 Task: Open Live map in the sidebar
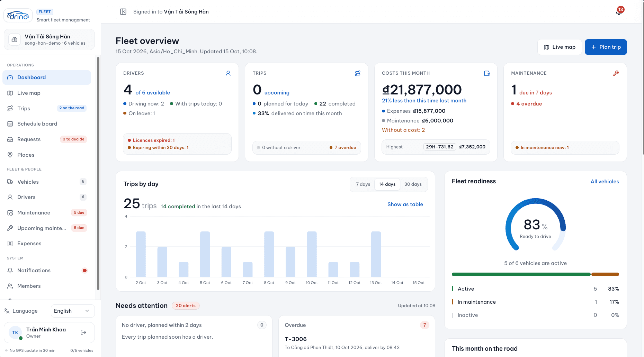coord(47,93)
